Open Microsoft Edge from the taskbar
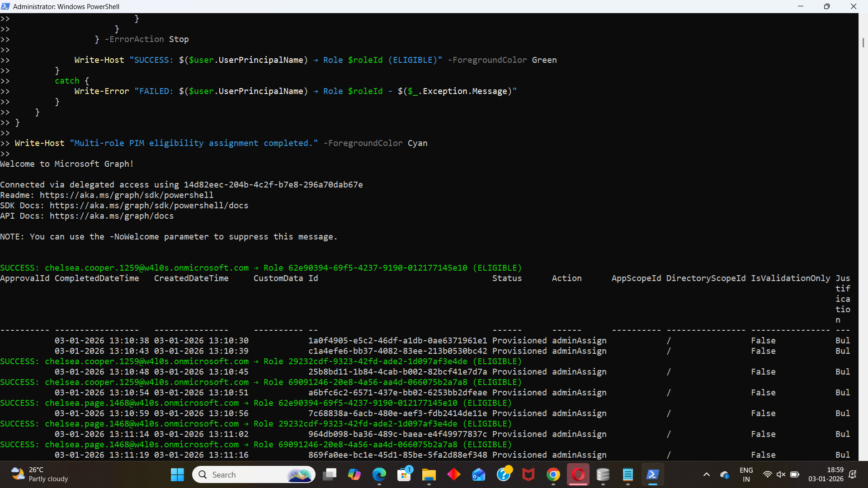The height and width of the screenshot is (488, 868). tap(379, 474)
